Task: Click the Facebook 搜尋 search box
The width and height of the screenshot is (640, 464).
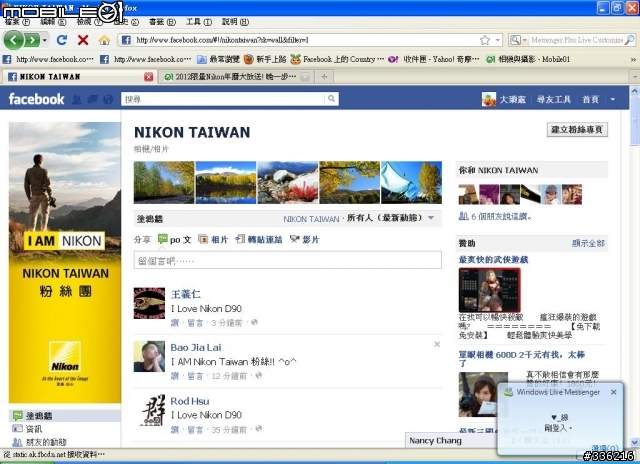Action: coord(223,99)
